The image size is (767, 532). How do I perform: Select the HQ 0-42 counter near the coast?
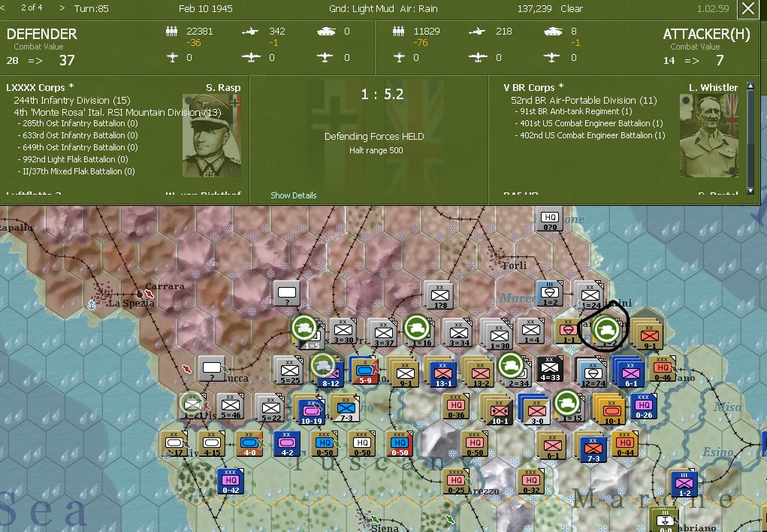[x=230, y=482]
